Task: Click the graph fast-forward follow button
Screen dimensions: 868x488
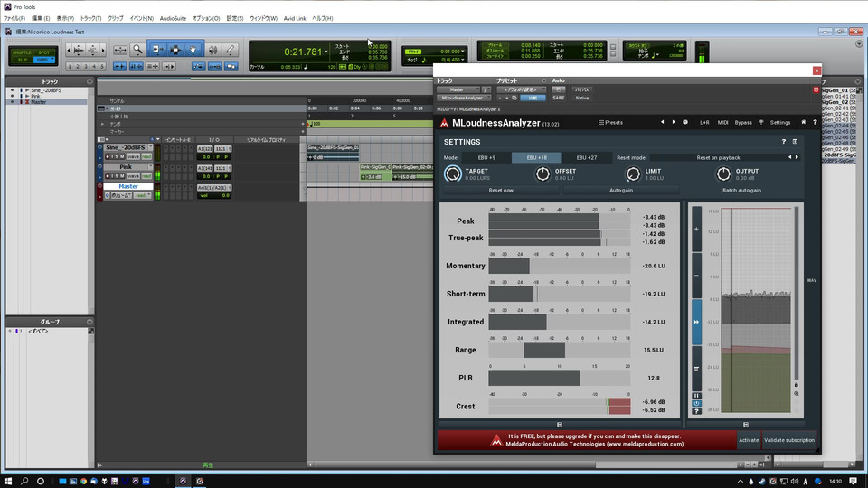Action: point(696,322)
